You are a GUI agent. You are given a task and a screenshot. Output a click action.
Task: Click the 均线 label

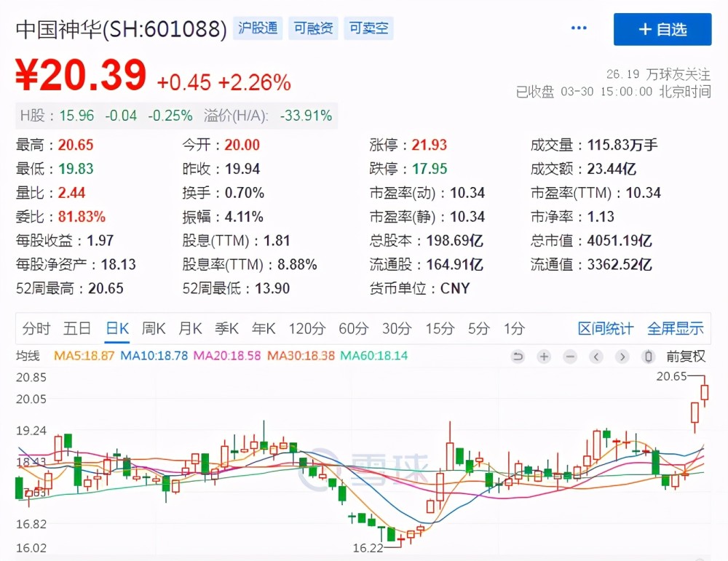[28, 356]
